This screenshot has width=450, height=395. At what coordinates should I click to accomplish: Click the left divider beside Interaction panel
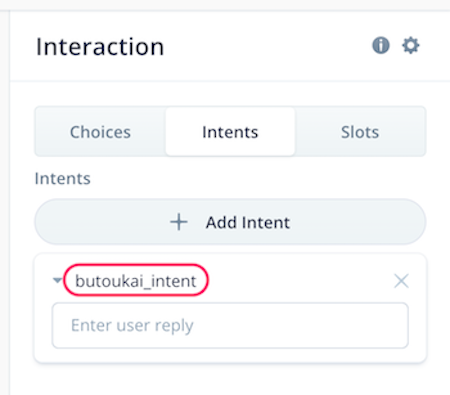point(10,200)
